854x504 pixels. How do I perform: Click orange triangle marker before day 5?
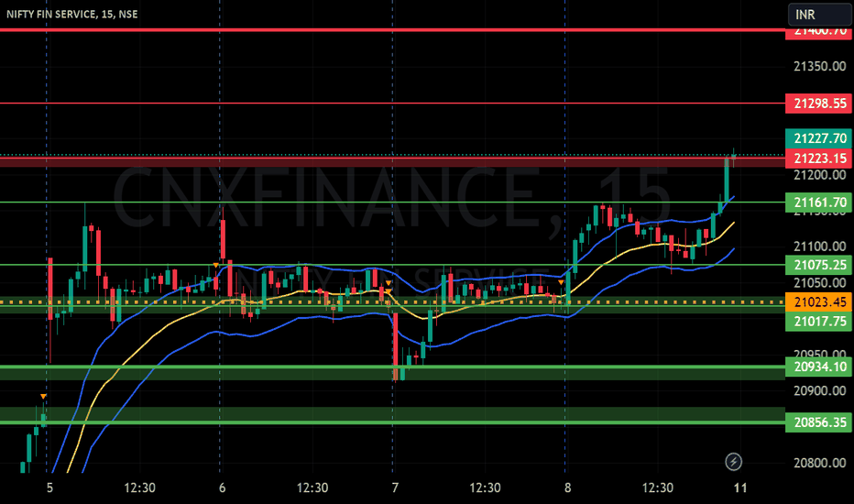(43, 396)
